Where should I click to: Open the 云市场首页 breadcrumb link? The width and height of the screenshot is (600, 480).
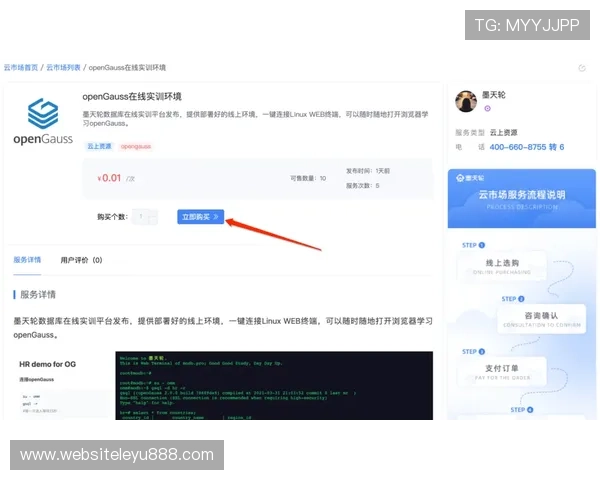tap(21, 68)
